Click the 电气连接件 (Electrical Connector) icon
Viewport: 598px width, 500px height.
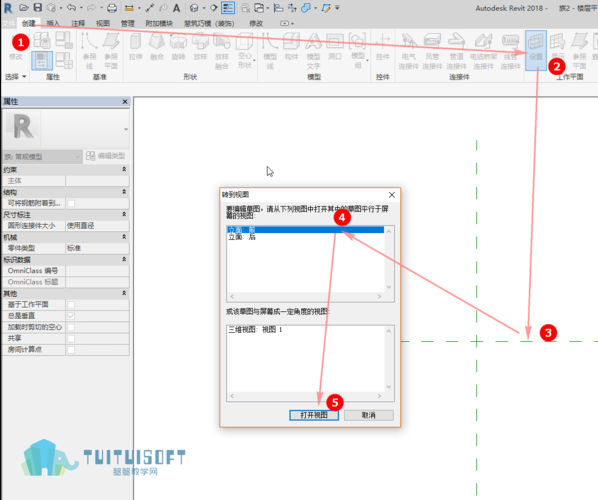409,51
